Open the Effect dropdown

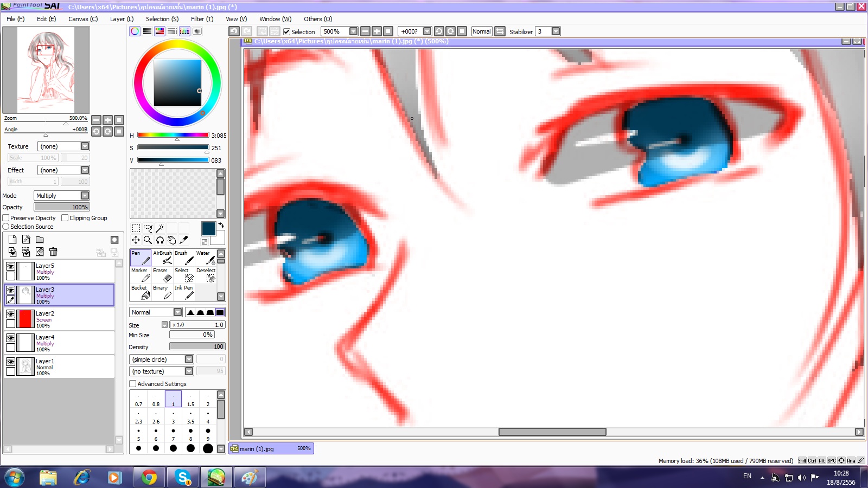click(x=63, y=170)
